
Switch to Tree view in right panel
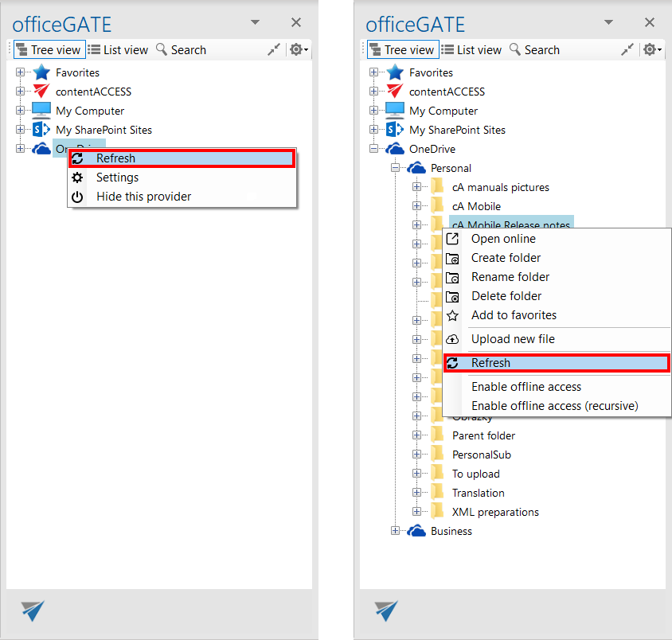point(404,49)
